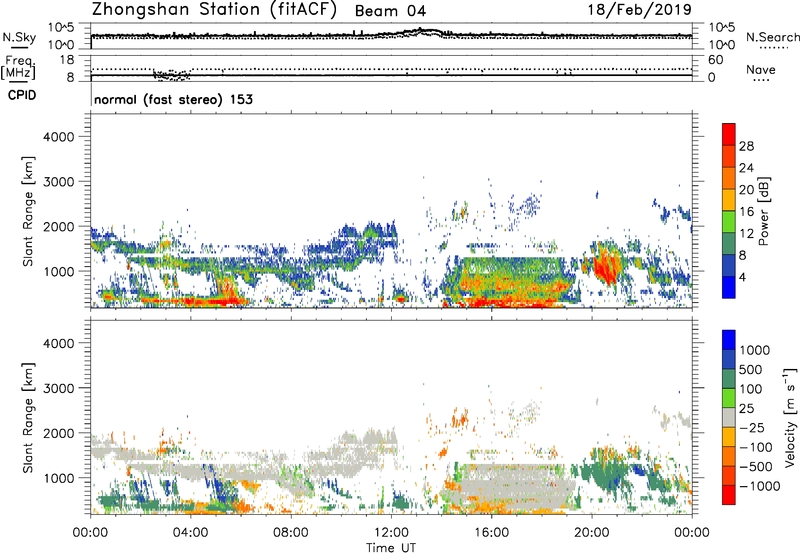The width and height of the screenshot is (800, 554).
Task: Click the date '18/Feb/2019'
Action: (639, 10)
